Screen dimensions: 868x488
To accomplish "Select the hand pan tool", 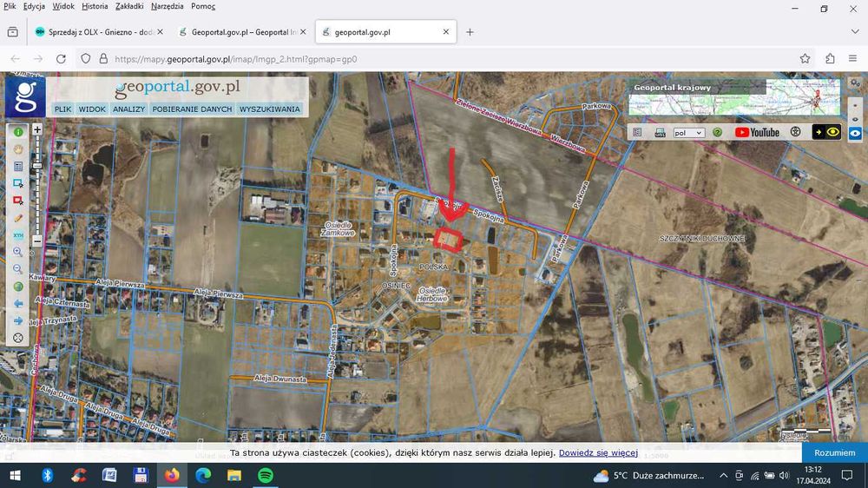I will pos(18,149).
